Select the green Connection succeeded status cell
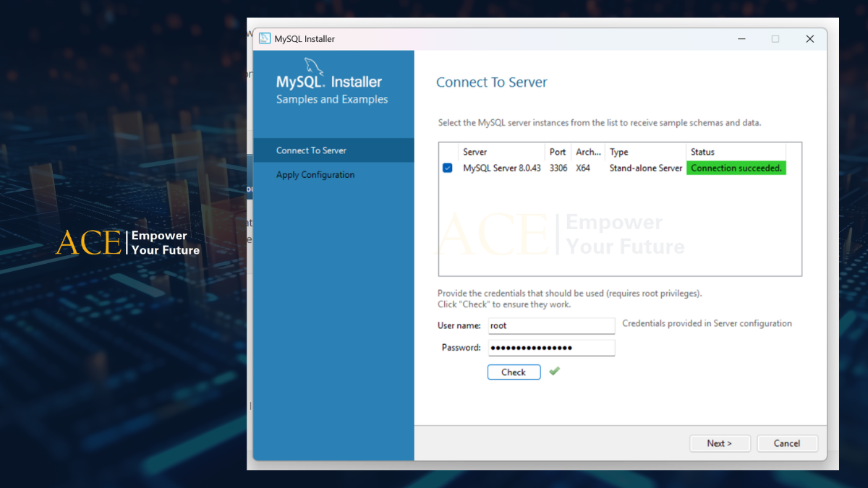Viewport: 868px width, 488px height. click(x=736, y=168)
